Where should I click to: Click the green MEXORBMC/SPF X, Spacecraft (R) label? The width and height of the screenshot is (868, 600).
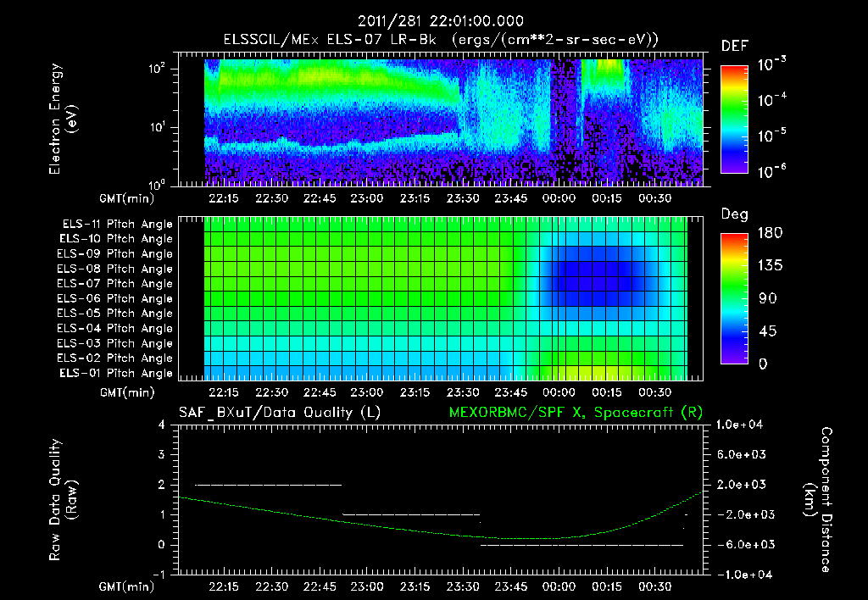(x=576, y=413)
